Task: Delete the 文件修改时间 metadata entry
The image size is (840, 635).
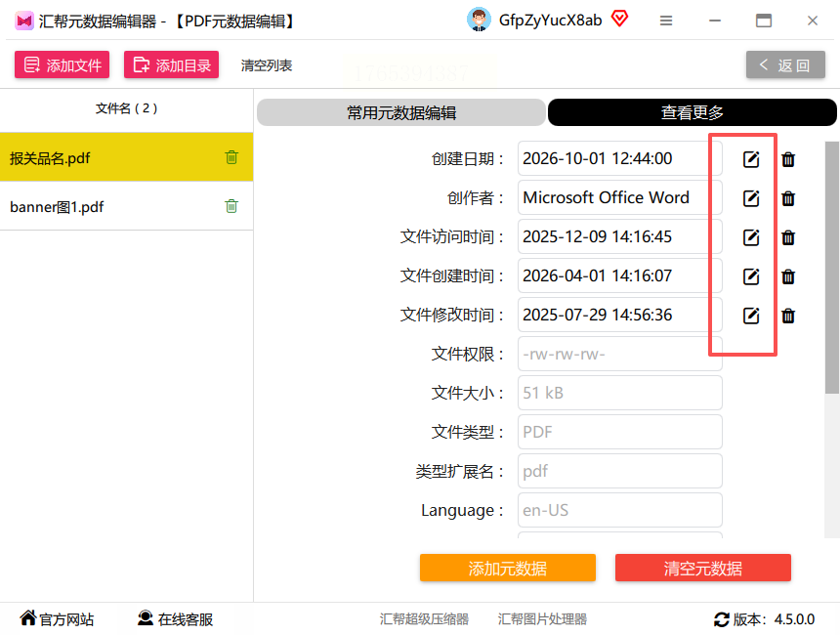Action: (788, 316)
